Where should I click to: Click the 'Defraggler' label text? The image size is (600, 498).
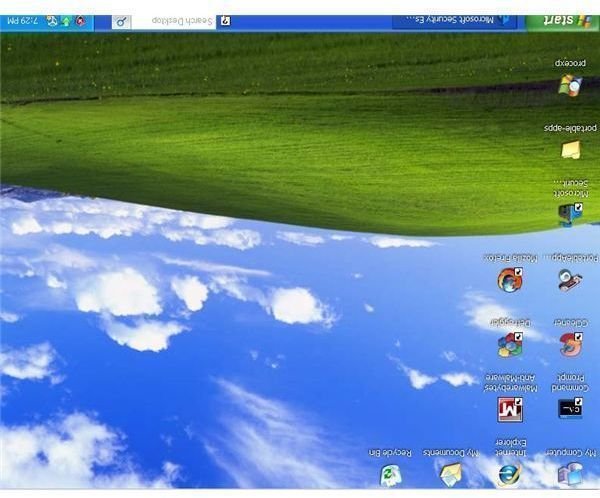[x=510, y=323]
